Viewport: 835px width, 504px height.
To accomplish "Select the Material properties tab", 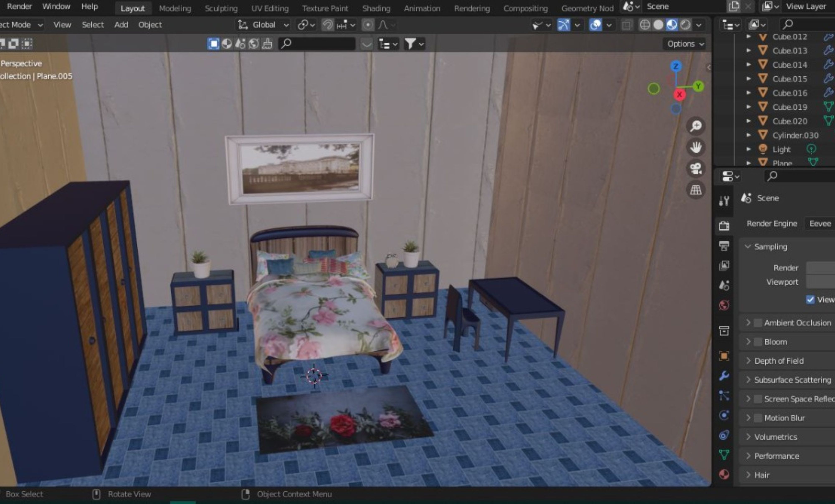I will coord(724,474).
